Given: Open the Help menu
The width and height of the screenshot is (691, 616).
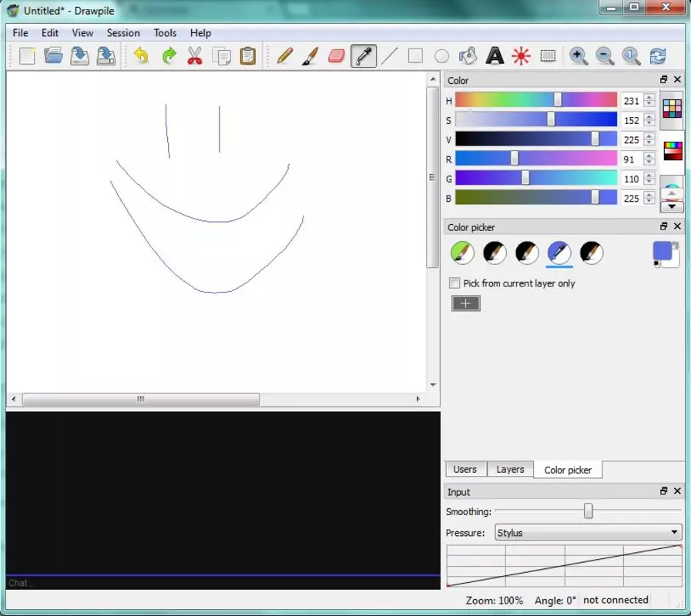Looking at the screenshot, I should coord(200,33).
